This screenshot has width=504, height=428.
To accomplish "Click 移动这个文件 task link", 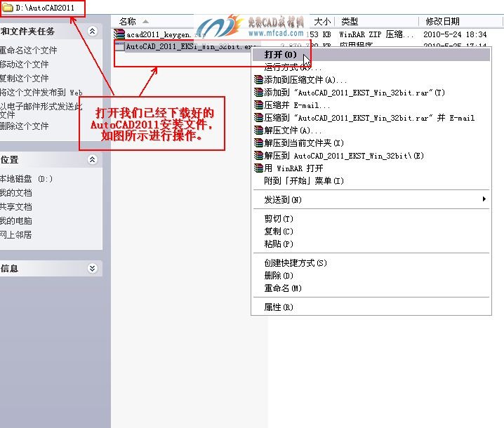I will (24, 65).
